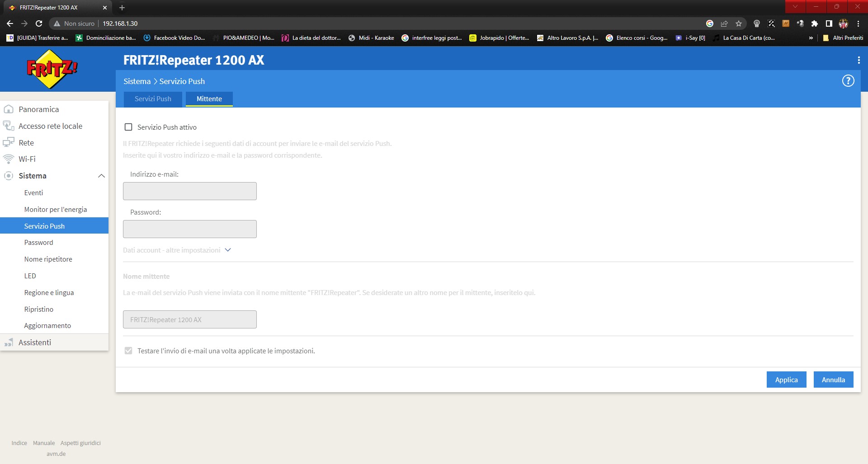The width and height of the screenshot is (868, 464).
Task: Enable Servizio Push attivo checkbox
Action: [x=128, y=127]
